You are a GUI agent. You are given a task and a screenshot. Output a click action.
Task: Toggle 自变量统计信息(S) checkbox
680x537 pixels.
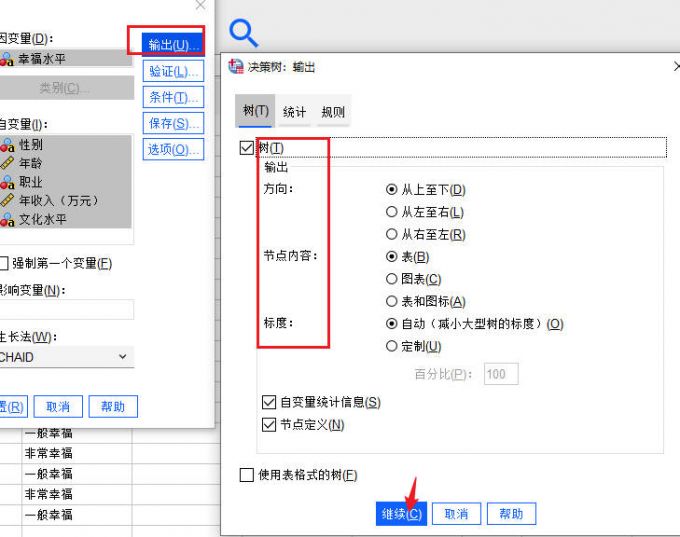(x=269, y=402)
